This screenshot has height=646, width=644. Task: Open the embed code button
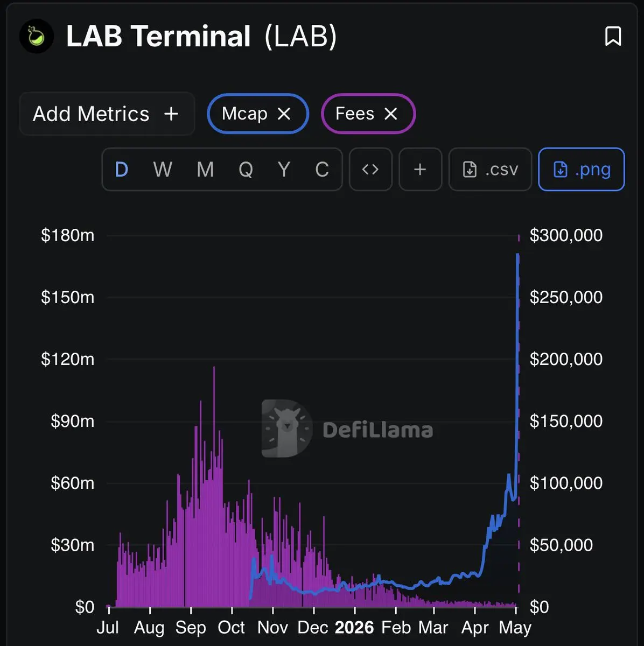pyautogui.click(x=370, y=170)
